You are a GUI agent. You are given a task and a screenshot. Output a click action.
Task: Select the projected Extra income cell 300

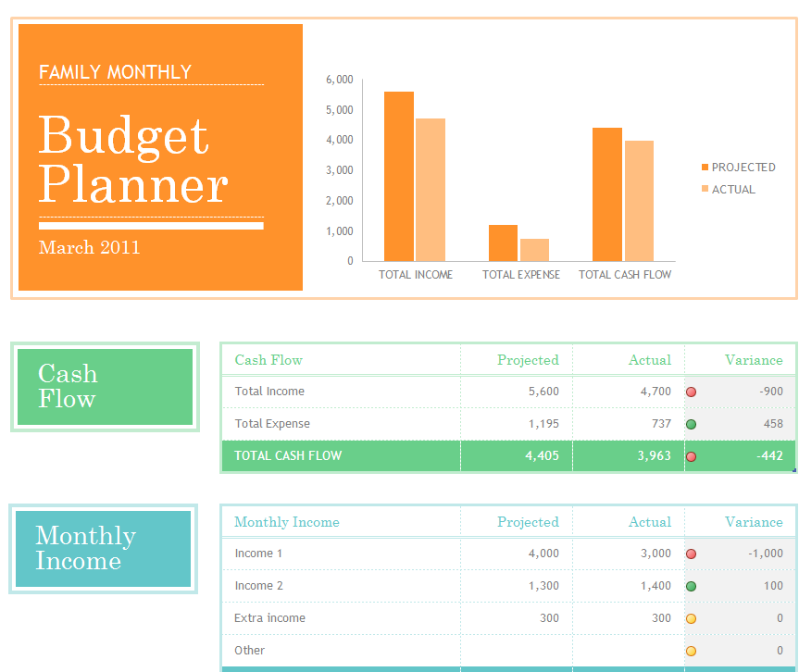point(517,618)
